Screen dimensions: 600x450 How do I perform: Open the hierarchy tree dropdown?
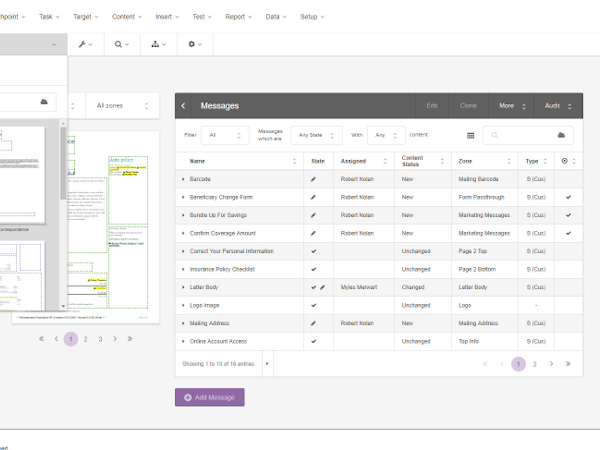(x=158, y=44)
